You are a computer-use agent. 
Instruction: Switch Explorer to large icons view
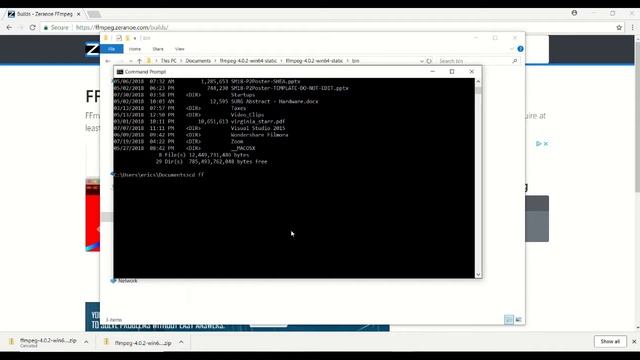(x=518, y=320)
